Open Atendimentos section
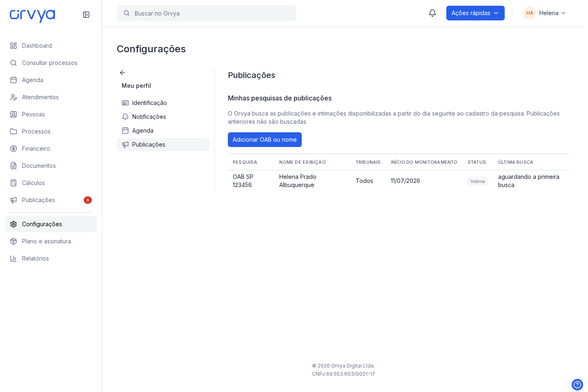The height and width of the screenshot is (392, 588). tap(51, 97)
